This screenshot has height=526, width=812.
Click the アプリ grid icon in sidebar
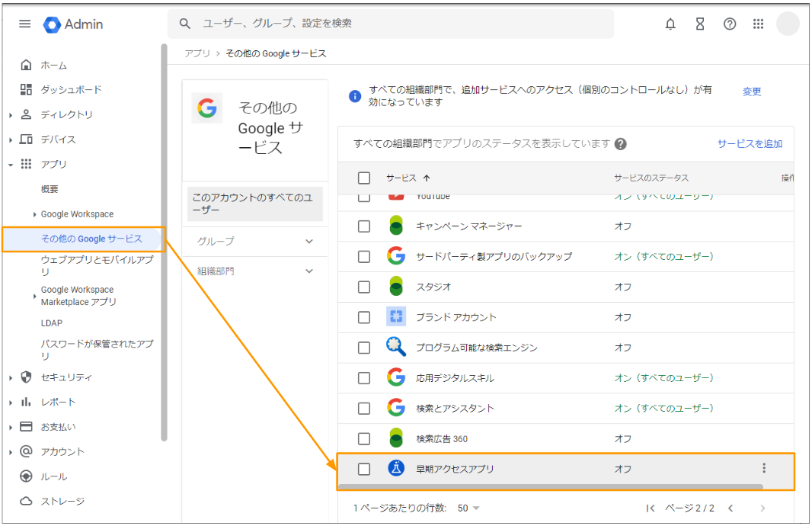tap(26, 164)
